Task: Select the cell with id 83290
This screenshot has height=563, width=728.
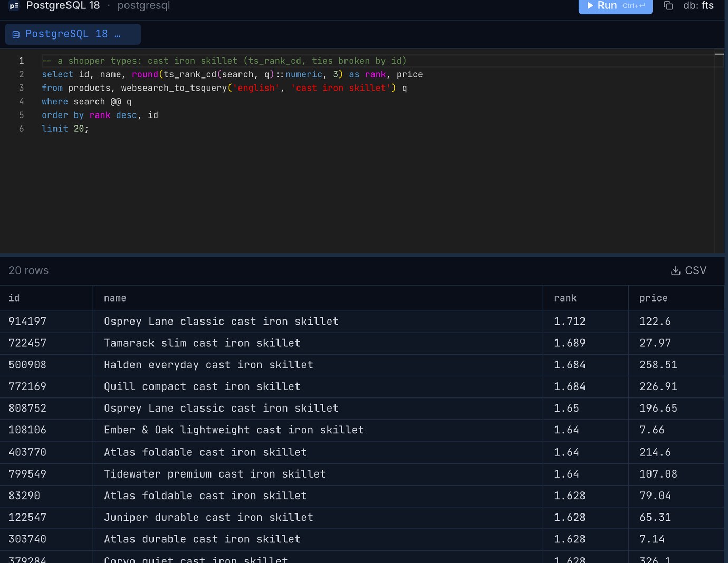Action: 46,496
